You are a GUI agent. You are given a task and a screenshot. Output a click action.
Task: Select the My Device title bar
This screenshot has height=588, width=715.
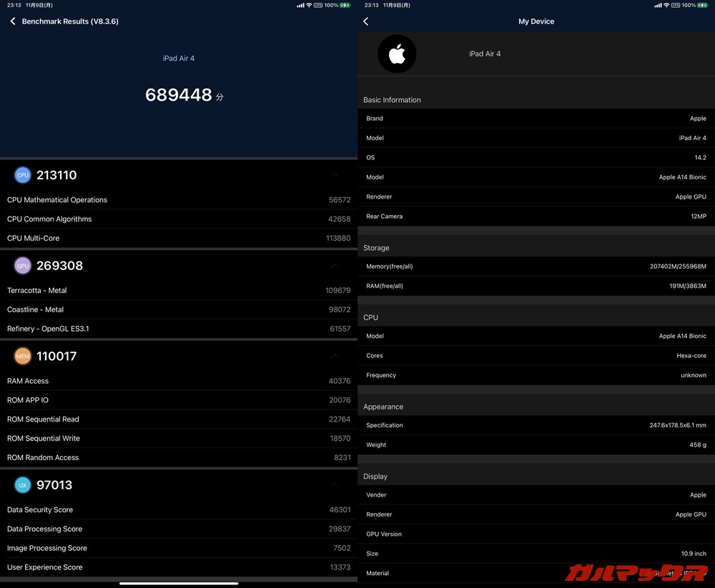(x=536, y=21)
